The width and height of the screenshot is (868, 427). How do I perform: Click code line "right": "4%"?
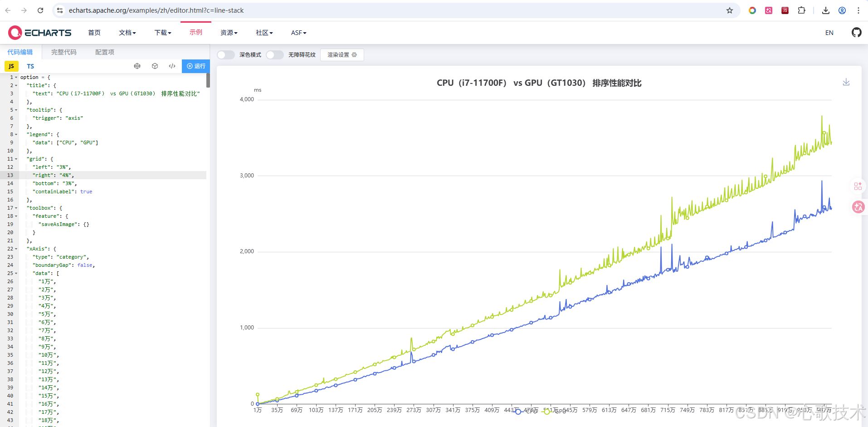53,175
